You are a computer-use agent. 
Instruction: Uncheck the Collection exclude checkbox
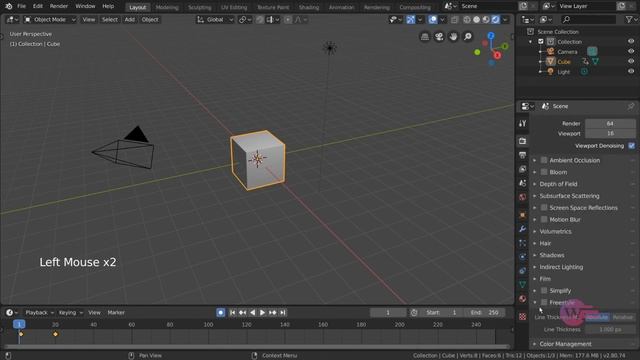[x=541, y=42]
